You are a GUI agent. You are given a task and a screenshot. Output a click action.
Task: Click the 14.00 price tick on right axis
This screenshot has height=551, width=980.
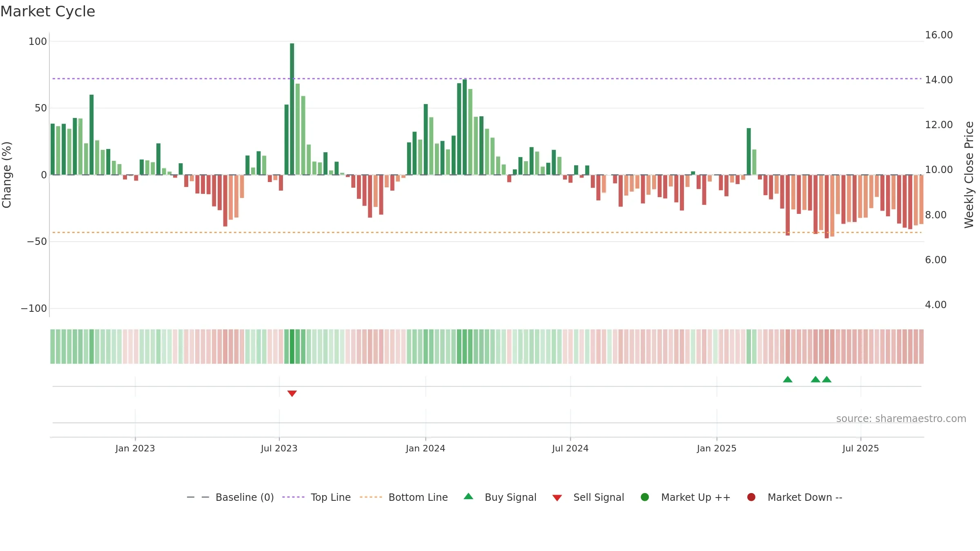(x=939, y=80)
